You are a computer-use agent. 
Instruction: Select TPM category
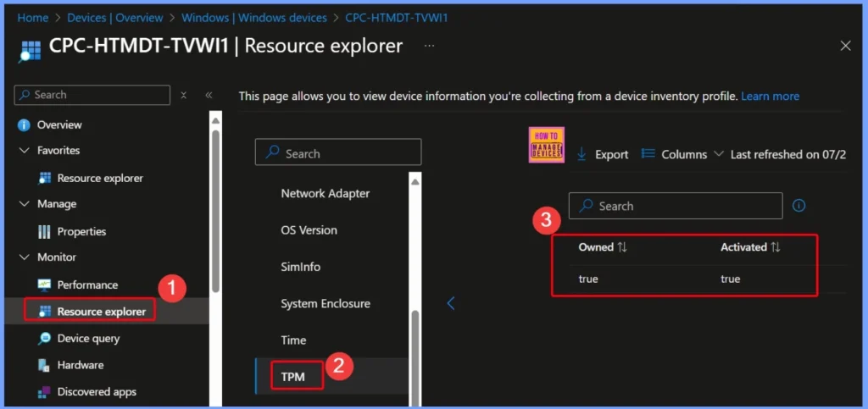coord(292,377)
